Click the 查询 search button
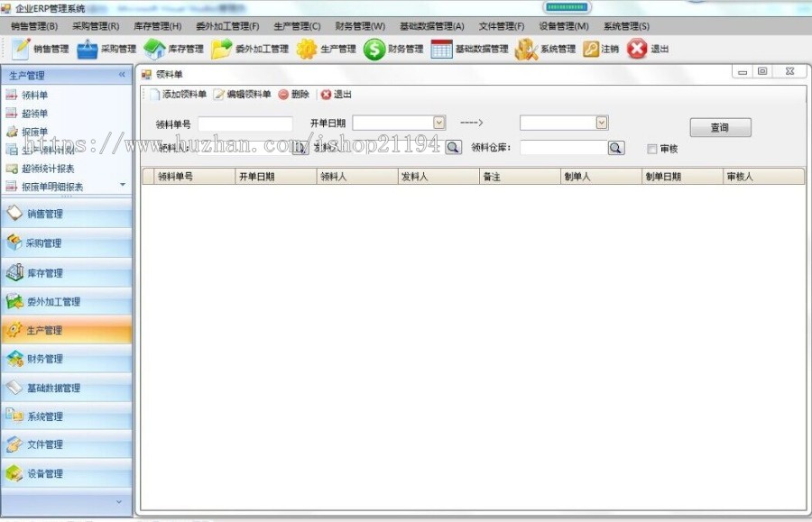Viewport: 812px width, 522px height. (x=720, y=127)
